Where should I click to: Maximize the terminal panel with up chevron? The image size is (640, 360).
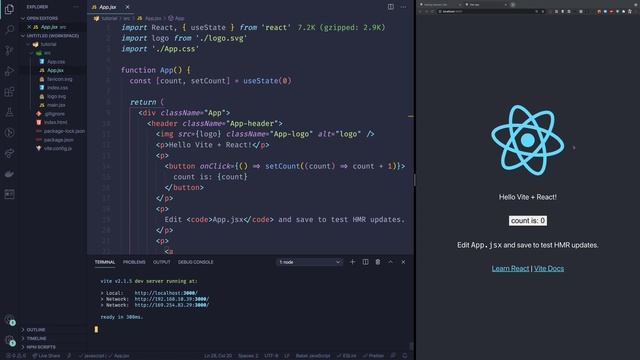[x=391, y=262]
